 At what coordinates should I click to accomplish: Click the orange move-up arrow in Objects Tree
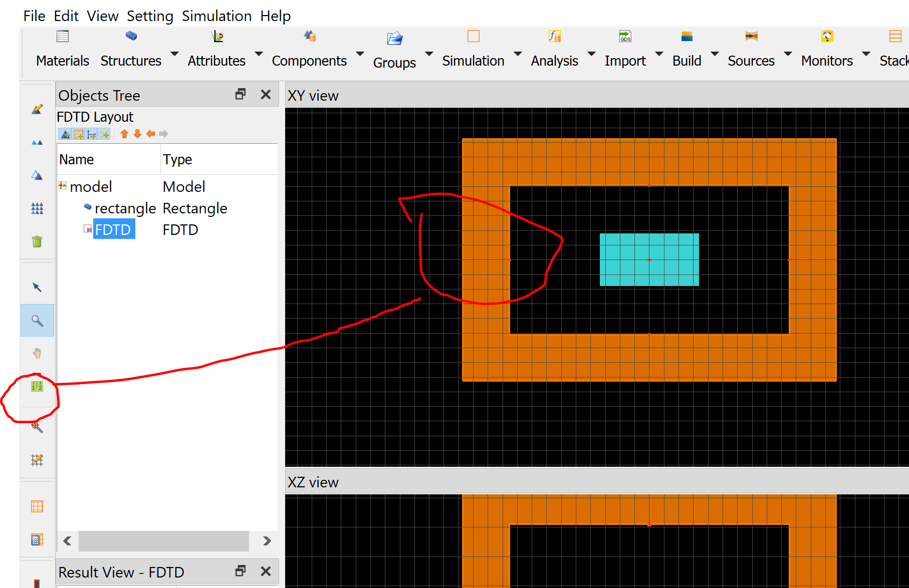click(x=124, y=134)
